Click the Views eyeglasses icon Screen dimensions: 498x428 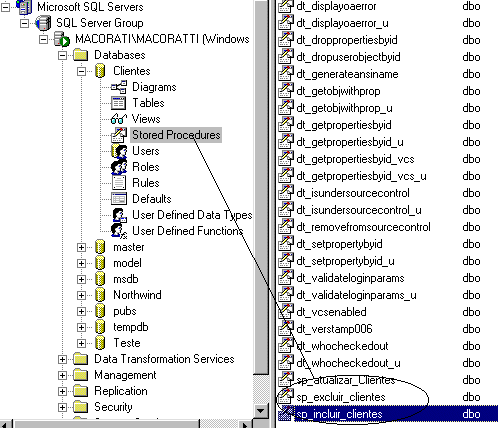coord(119,119)
